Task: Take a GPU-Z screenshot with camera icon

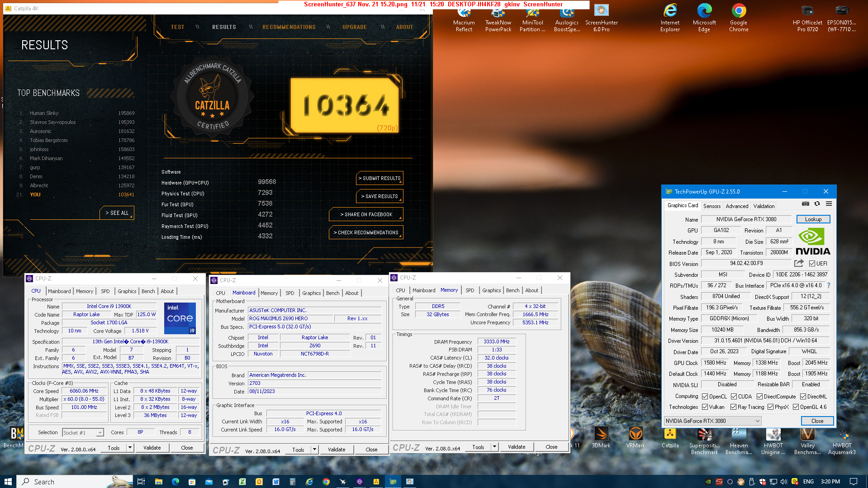Action: (806, 204)
